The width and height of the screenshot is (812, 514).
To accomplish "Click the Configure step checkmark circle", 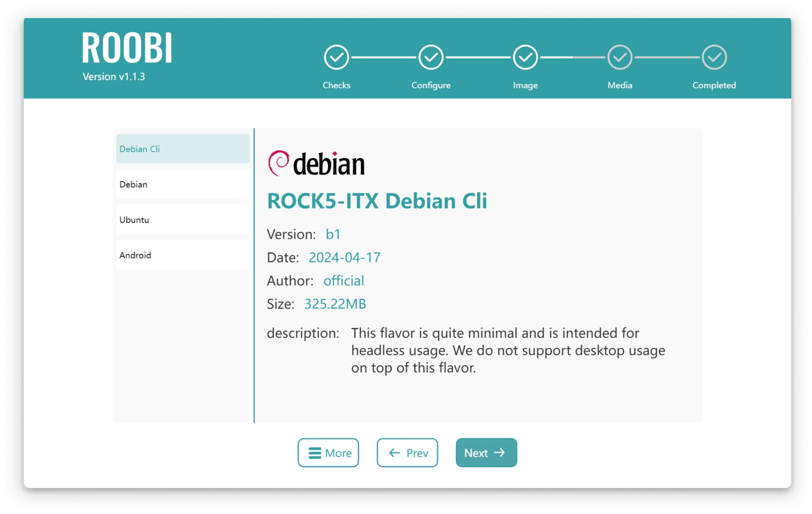I will click(x=431, y=57).
